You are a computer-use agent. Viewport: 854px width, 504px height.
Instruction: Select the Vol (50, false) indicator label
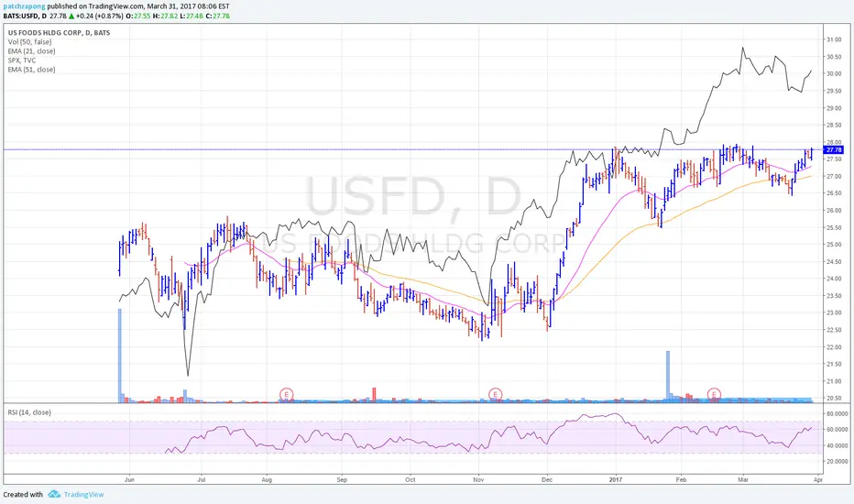pyautogui.click(x=30, y=42)
